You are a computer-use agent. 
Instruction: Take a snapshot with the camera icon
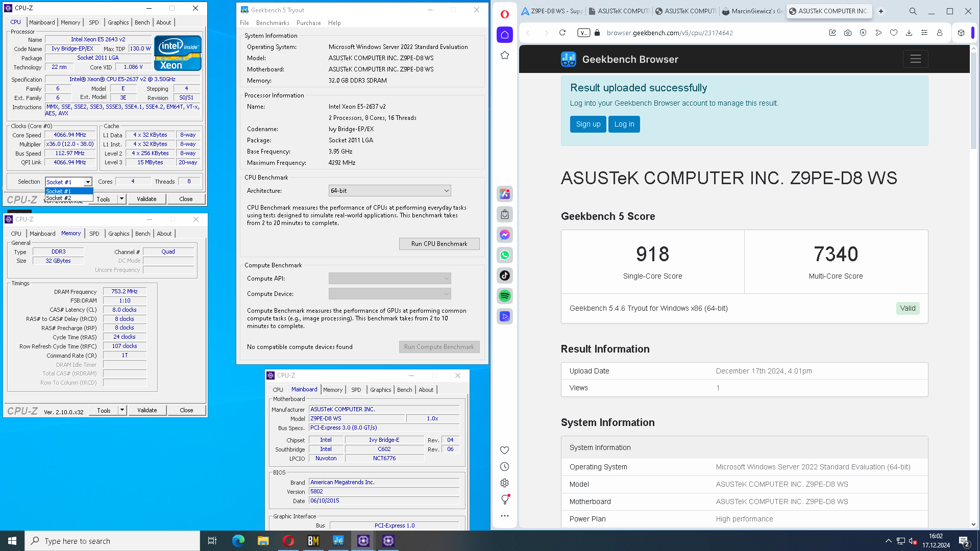click(x=847, y=33)
